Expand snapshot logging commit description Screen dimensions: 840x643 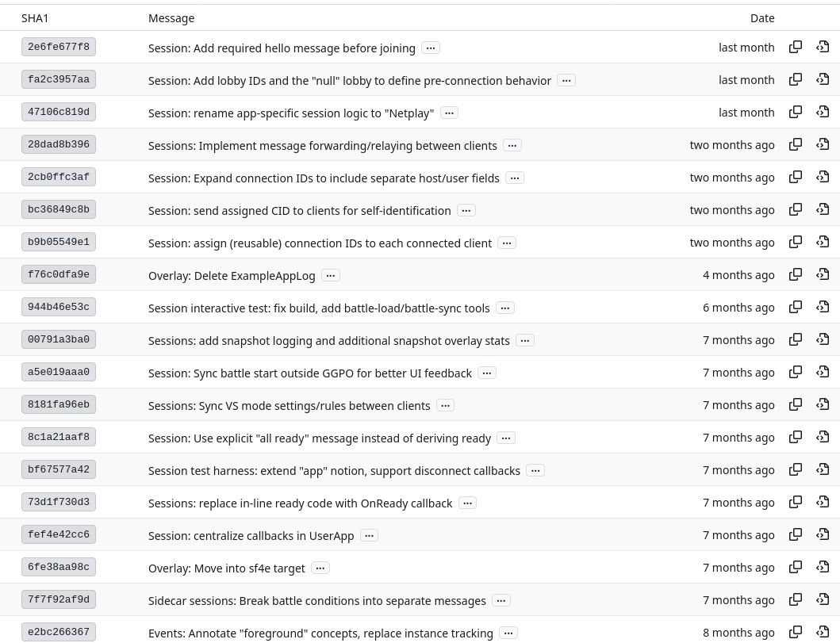pyautogui.click(x=525, y=340)
